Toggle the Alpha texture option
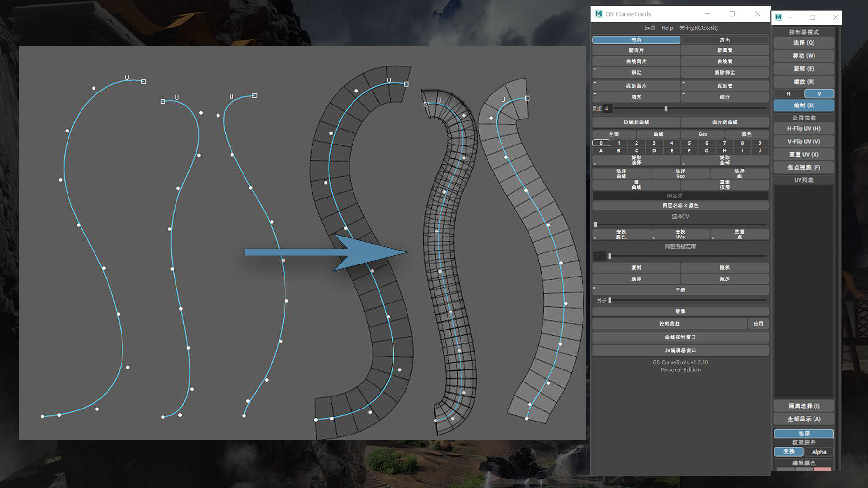This screenshot has width=868, height=488. 819,452
